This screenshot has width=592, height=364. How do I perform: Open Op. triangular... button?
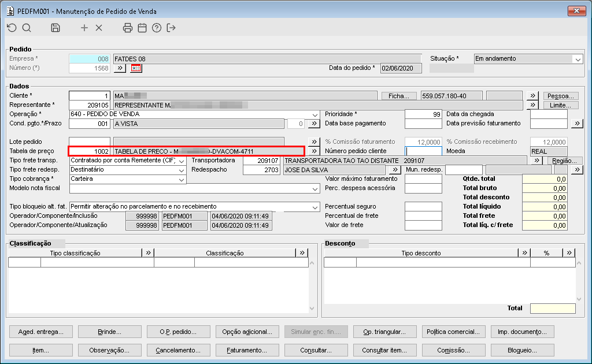click(384, 332)
